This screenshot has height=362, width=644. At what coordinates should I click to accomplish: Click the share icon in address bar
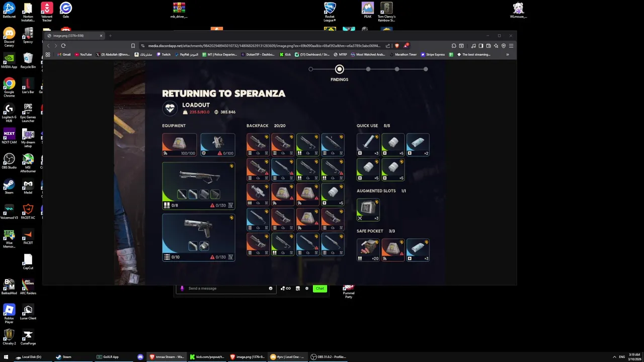click(x=388, y=46)
